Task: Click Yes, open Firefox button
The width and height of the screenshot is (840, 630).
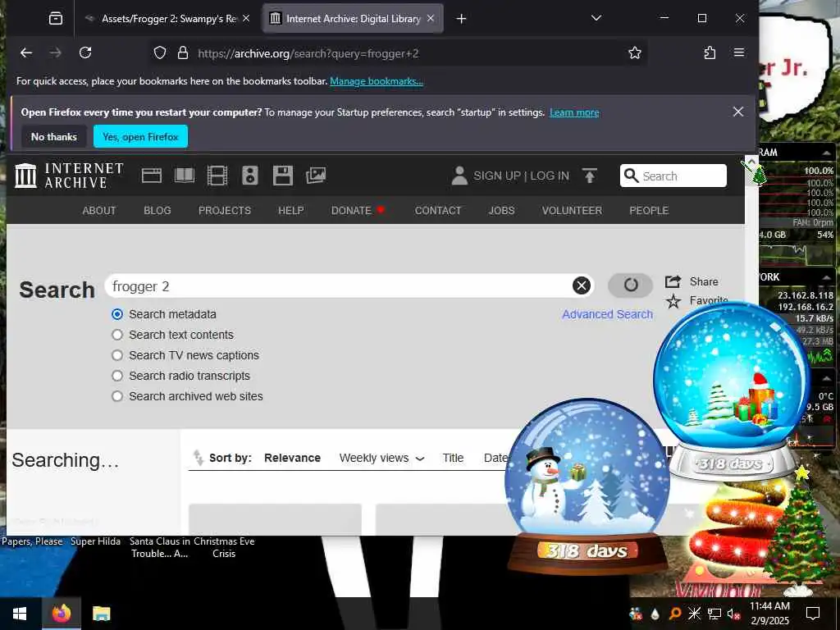Action: tap(140, 137)
